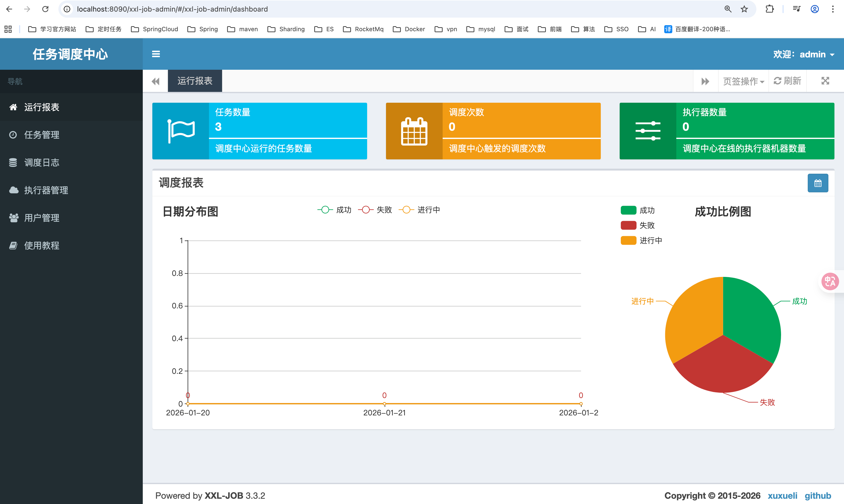The height and width of the screenshot is (504, 844).
Task: Open the github footer link
Action: tap(818, 495)
